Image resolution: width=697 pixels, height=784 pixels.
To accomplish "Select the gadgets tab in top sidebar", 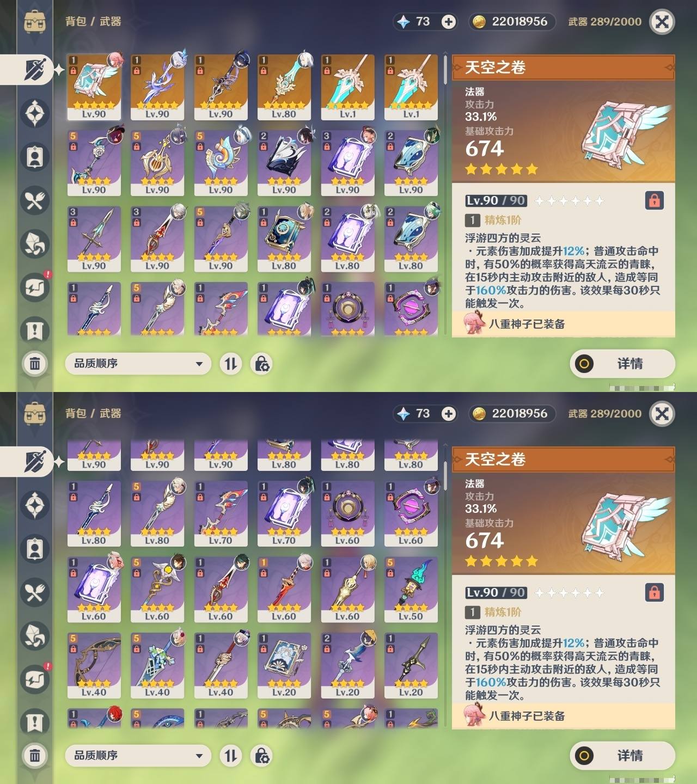I will [35, 287].
